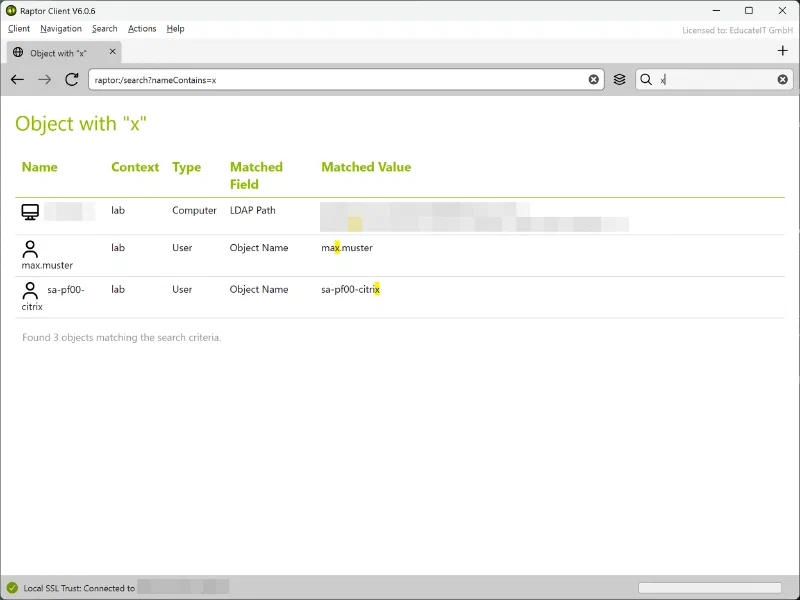800x600 pixels.
Task: Click matched value "sa-pf00-citrix"
Action: tap(351, 290)
